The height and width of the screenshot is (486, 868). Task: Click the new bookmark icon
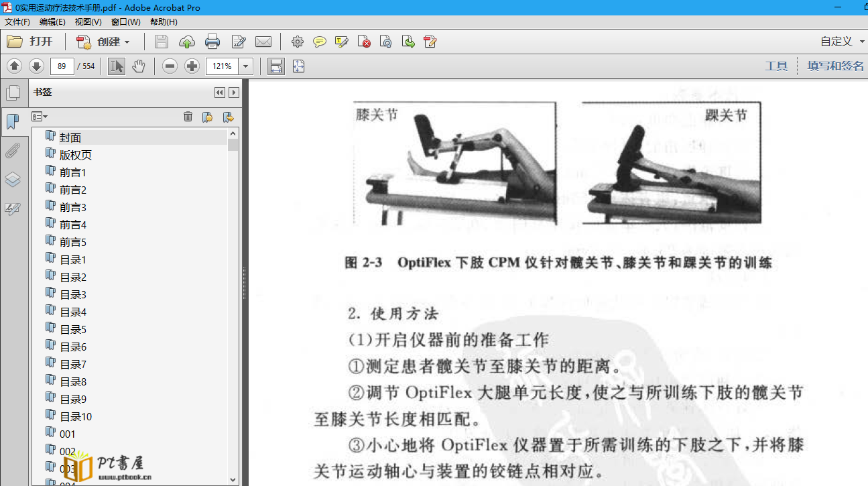coord(208,117)
